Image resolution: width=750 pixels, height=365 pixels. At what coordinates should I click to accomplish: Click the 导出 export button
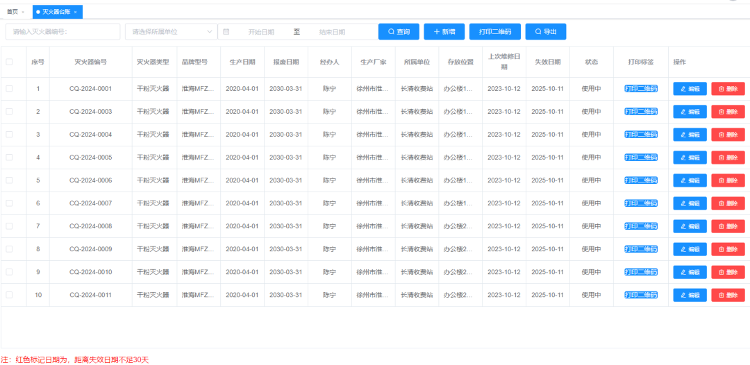click(546, 32)
